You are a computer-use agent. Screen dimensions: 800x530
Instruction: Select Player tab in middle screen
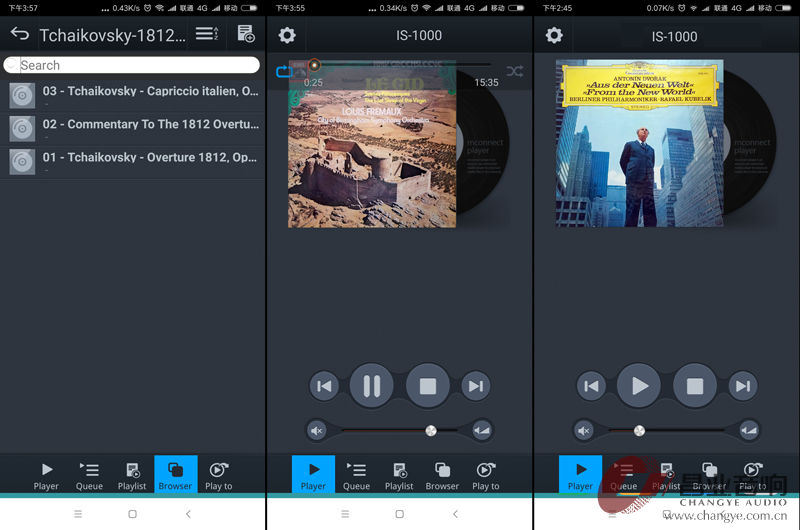coord(313,474)
